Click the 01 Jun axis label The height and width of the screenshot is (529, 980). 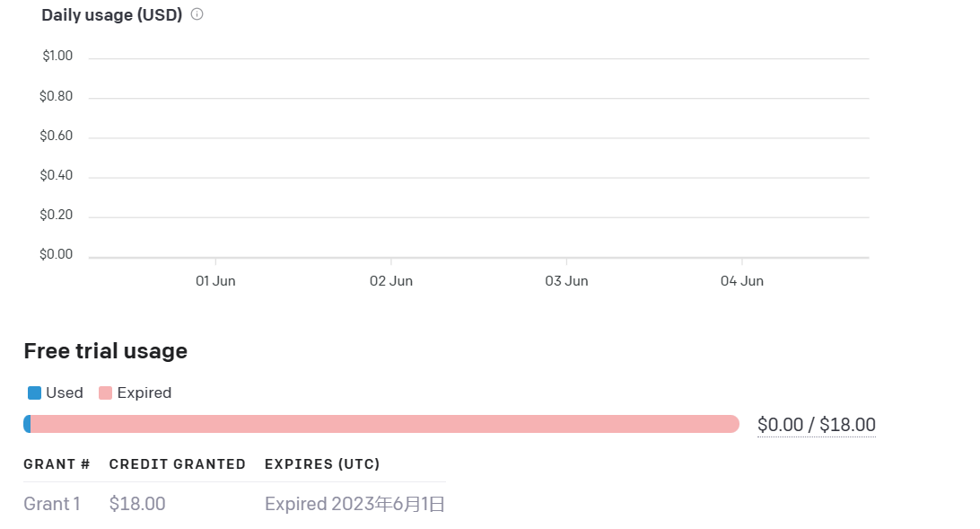point(215,280)
